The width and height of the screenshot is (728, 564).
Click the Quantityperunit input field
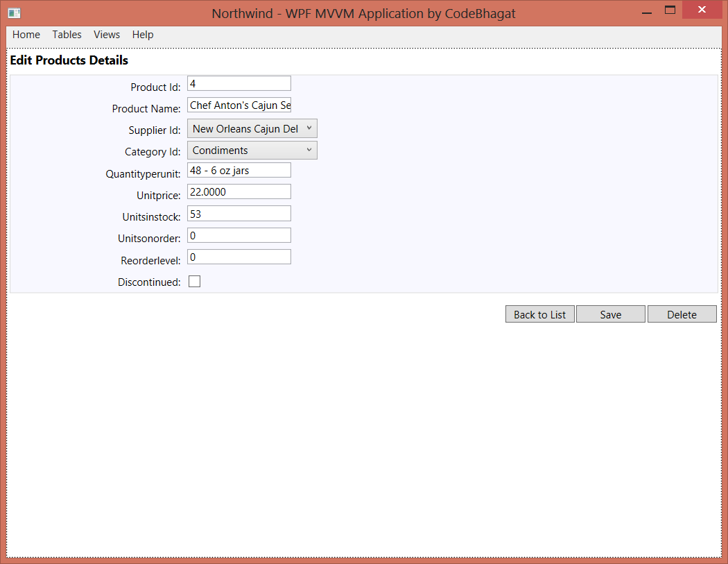tap(239, 171)
